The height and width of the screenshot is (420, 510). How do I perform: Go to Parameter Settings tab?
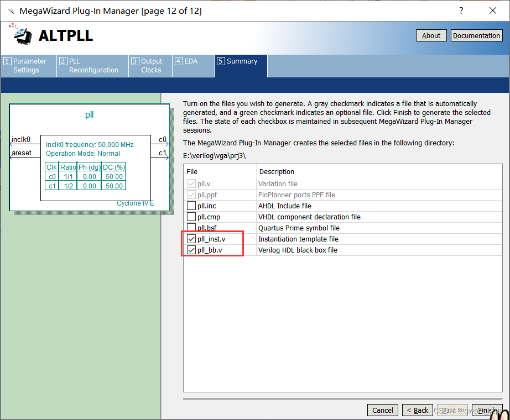click(x=29, y=66)
